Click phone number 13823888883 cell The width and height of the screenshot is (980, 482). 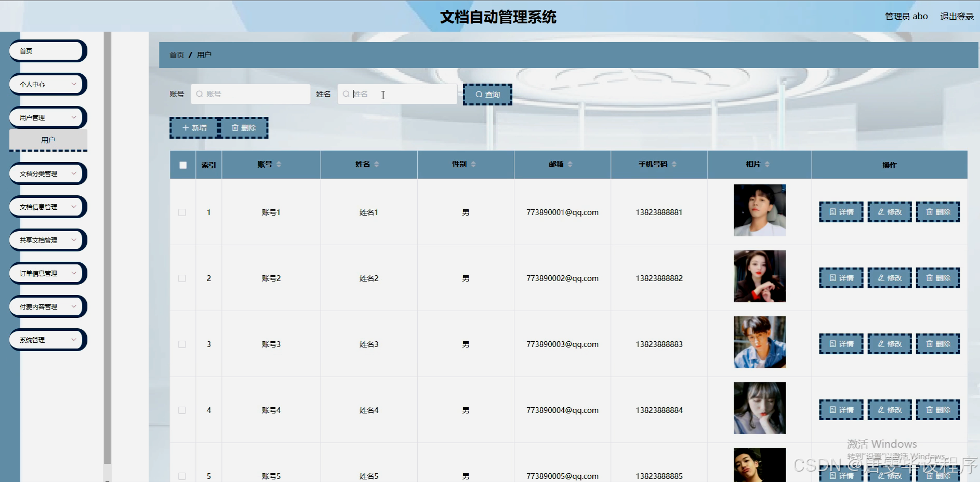(659, 344)
